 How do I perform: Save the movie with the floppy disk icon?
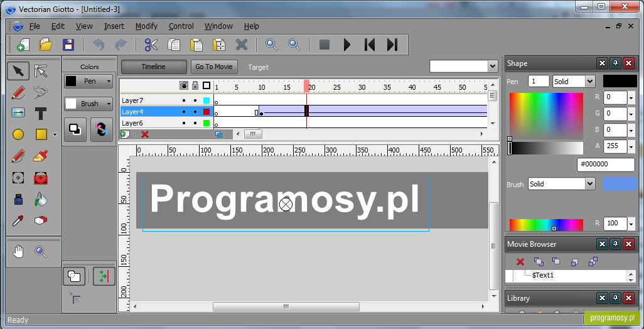pyautogui.click(x=68, y=45)
